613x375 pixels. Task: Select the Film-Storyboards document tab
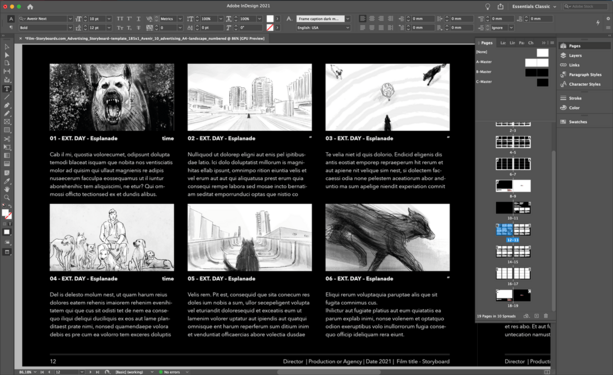pos(145,38)
